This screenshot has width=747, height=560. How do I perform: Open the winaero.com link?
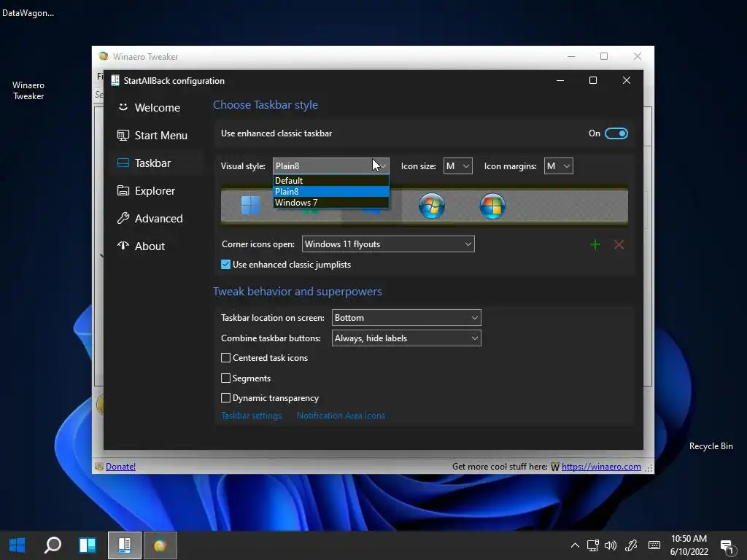point(601,466)
